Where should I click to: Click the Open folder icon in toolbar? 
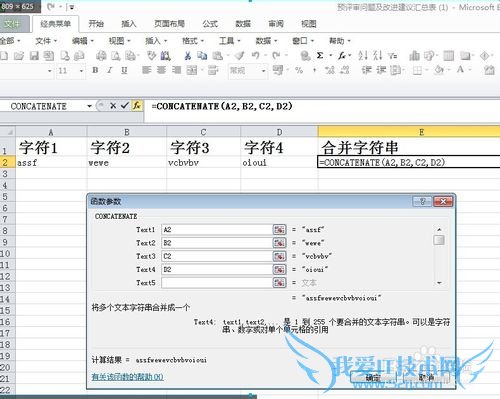[19, 56]
